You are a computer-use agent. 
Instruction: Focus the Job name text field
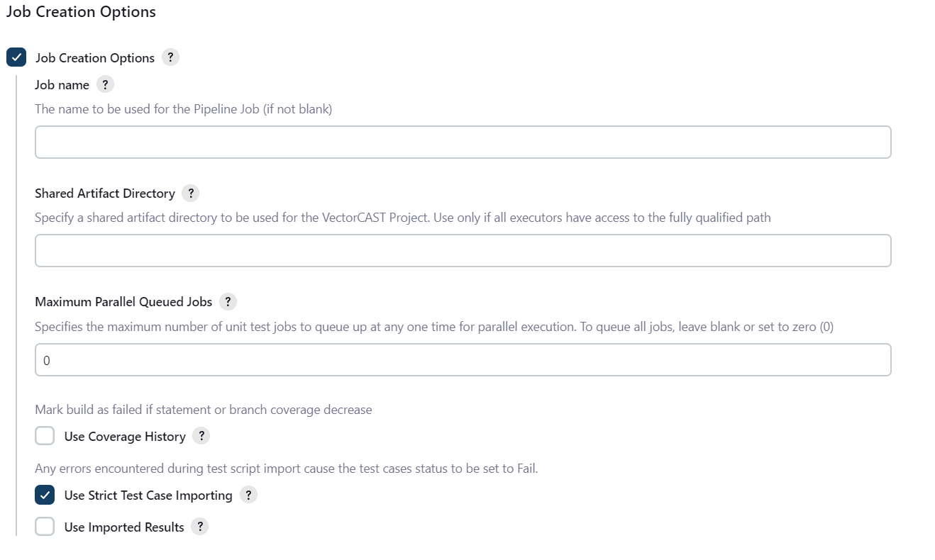pos(463,142)
